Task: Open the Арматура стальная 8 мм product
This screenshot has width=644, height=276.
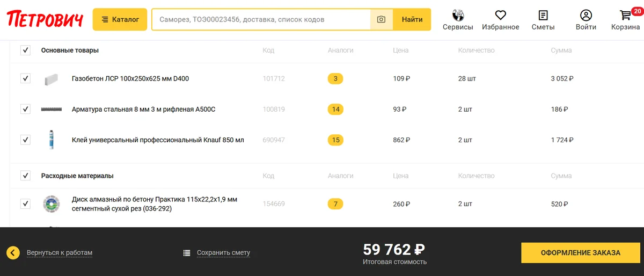Action: click(143, 110)
